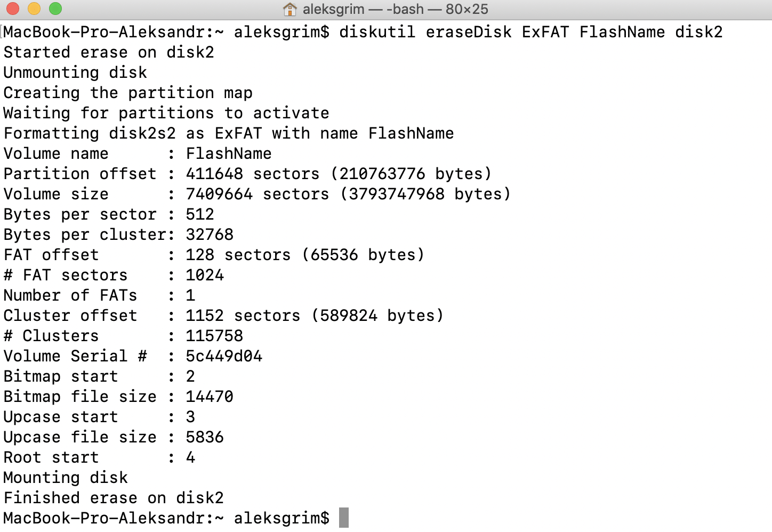The image size is (772, 532).
Task: Click the text 'Finished erase on disk2'
Action: (114, 498)
